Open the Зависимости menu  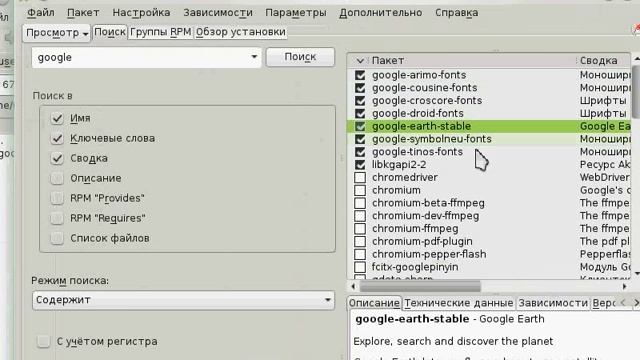click(218, 13)
